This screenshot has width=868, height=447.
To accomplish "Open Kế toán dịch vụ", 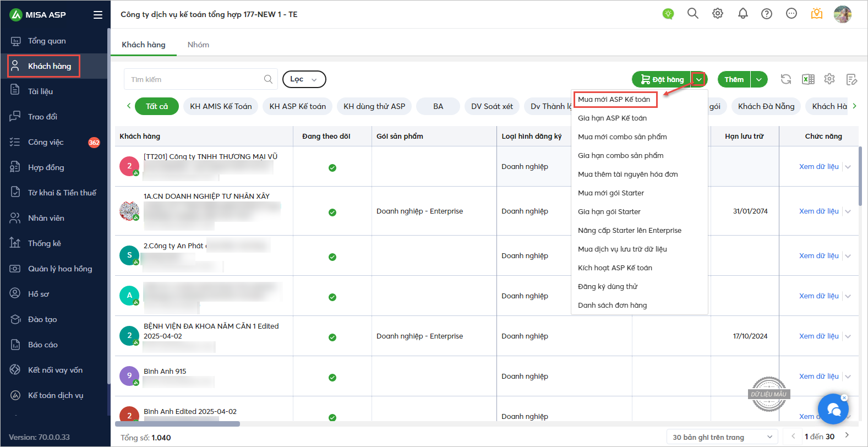I will point(55,395).
